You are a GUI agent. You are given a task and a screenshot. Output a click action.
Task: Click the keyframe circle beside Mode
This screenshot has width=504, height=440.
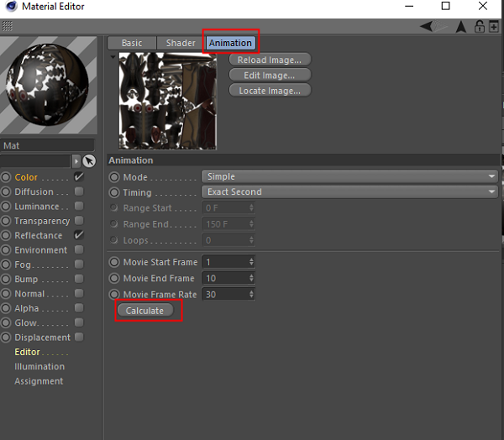(x=115, y=177)
